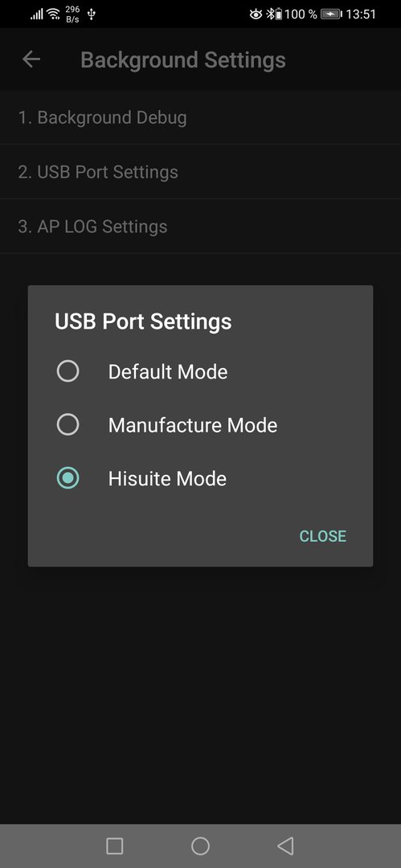The height and width of the screenshot is (868, 401).
Task: Tap the Wi-Fi status icon
Action: (54, 14)
